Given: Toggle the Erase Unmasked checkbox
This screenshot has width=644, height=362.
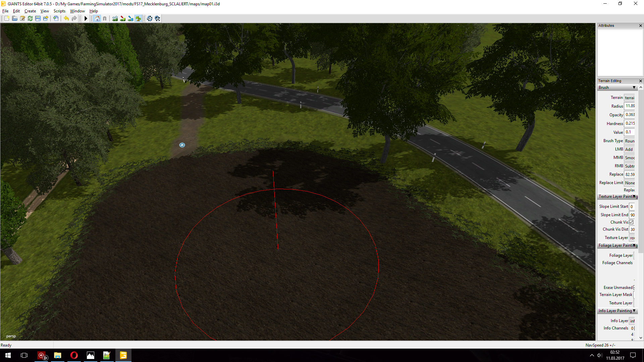Looking at the screenshot, I should 634,288.
